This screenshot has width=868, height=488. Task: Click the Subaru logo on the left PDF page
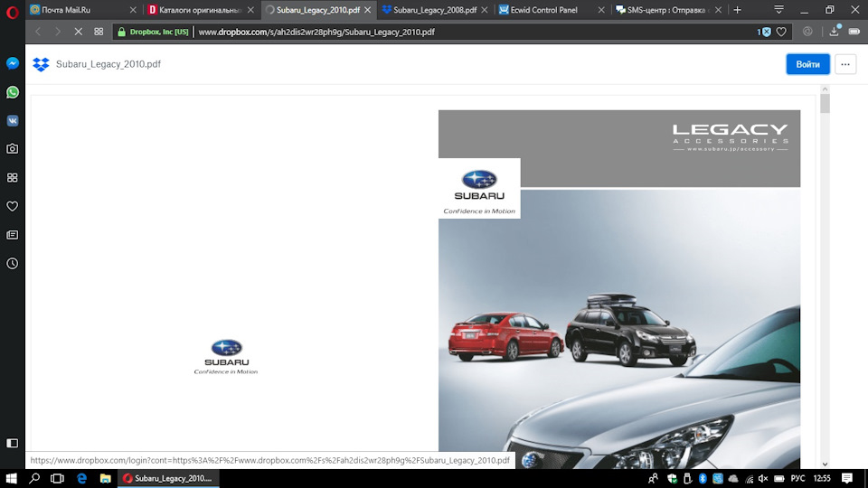[x=226, y=357]
